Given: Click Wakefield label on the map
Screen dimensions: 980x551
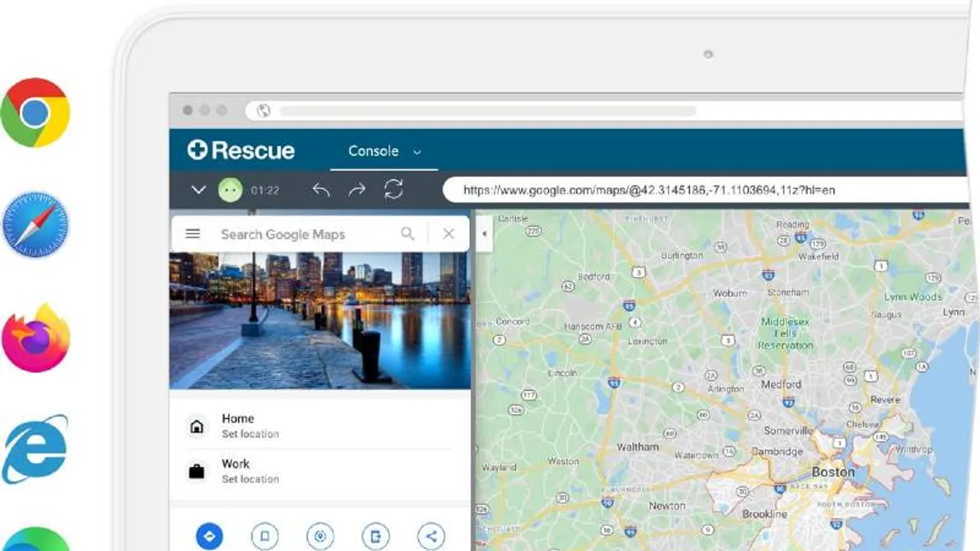Looking at the screenshot, I should (818, 256).
